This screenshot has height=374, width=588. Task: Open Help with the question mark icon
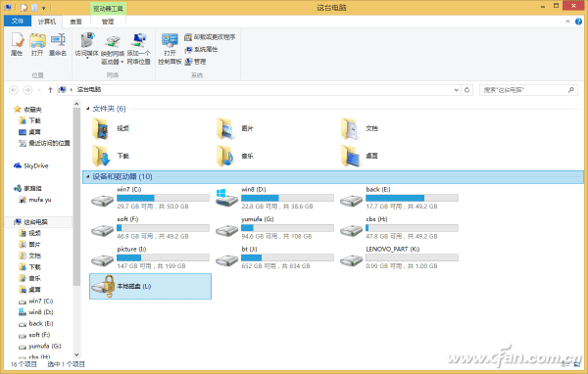pyautogui.click(x=578, y=22)
